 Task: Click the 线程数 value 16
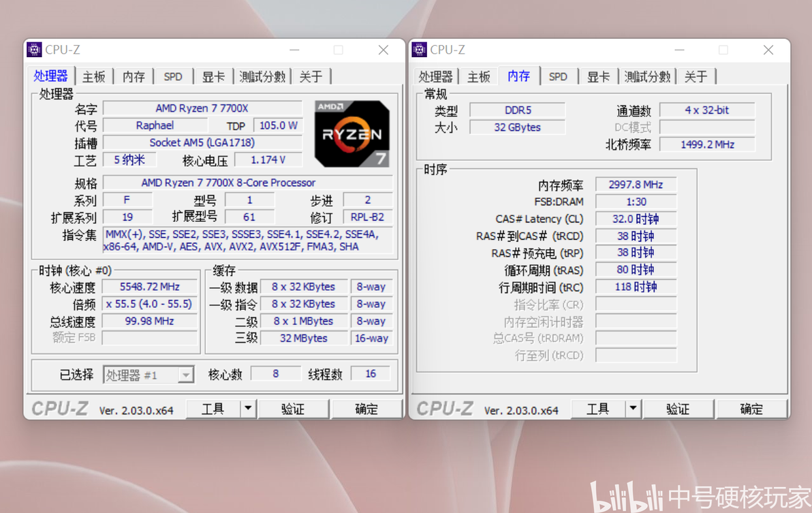[x=371, y=373]
